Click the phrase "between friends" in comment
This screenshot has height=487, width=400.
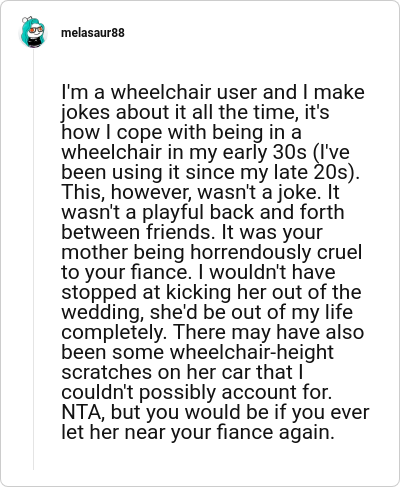137,232
